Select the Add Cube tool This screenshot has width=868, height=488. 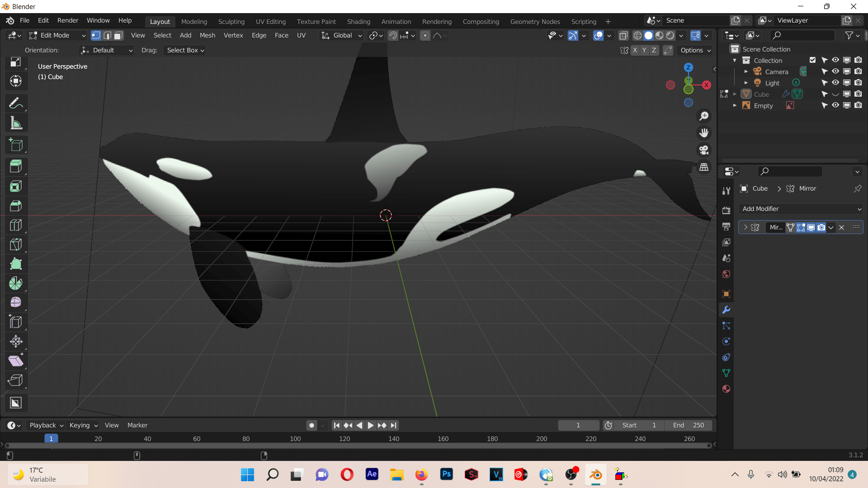tap(16, 145)
